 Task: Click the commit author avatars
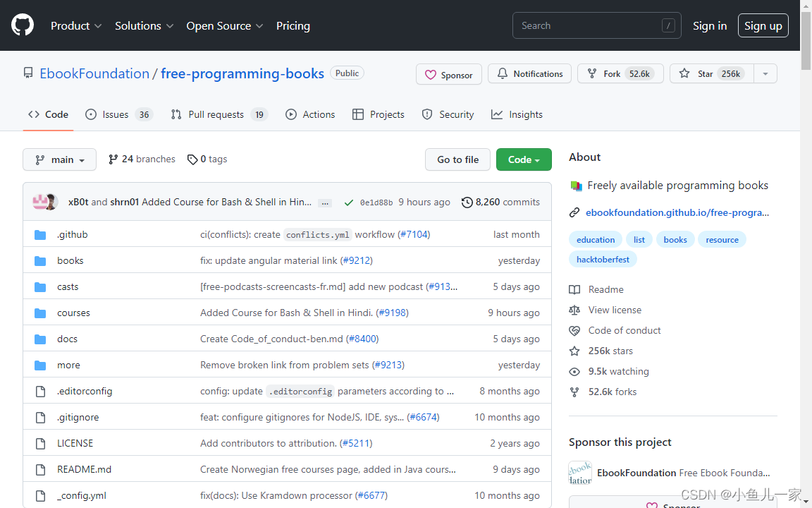coord(44,202)
